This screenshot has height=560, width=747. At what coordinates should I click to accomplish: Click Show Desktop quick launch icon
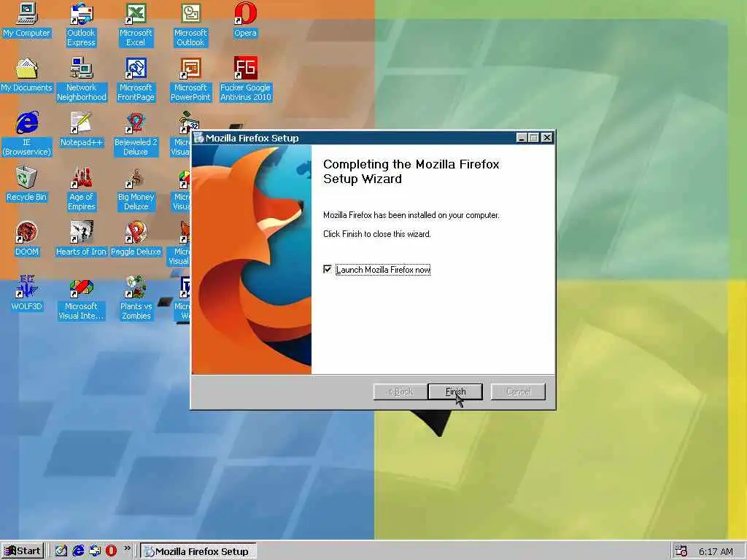tap(61, 551)
